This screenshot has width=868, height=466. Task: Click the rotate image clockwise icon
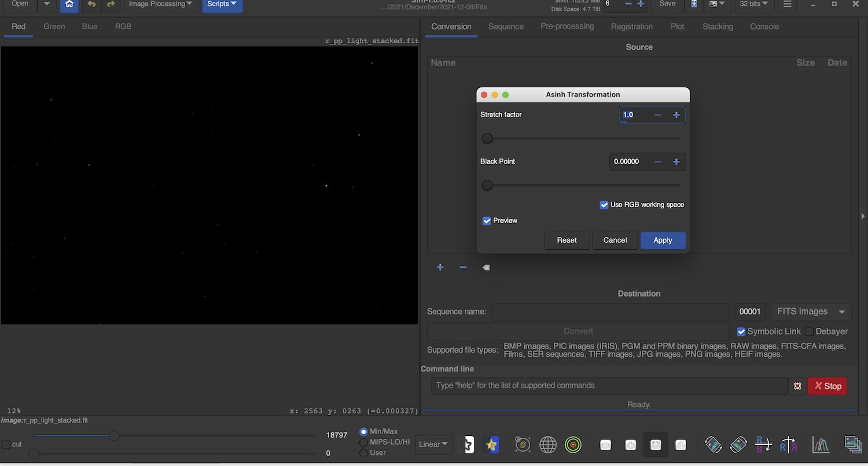pos(738,444)
